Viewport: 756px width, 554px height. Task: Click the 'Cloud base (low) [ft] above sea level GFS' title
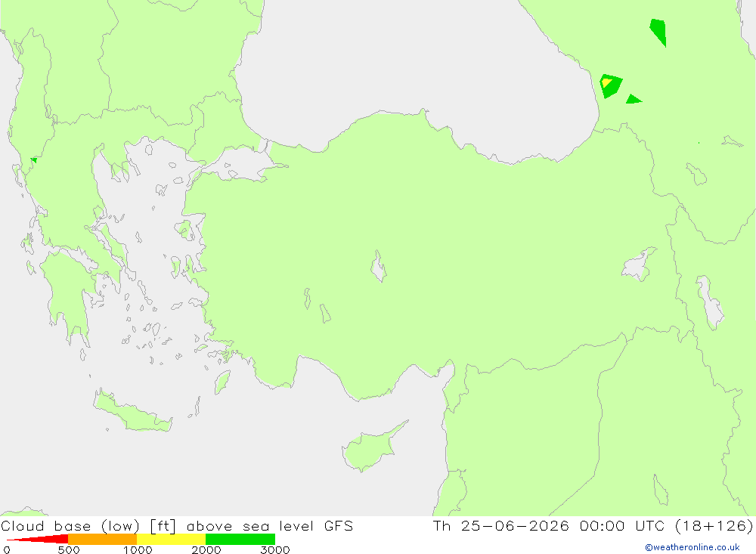coord(177,525)
